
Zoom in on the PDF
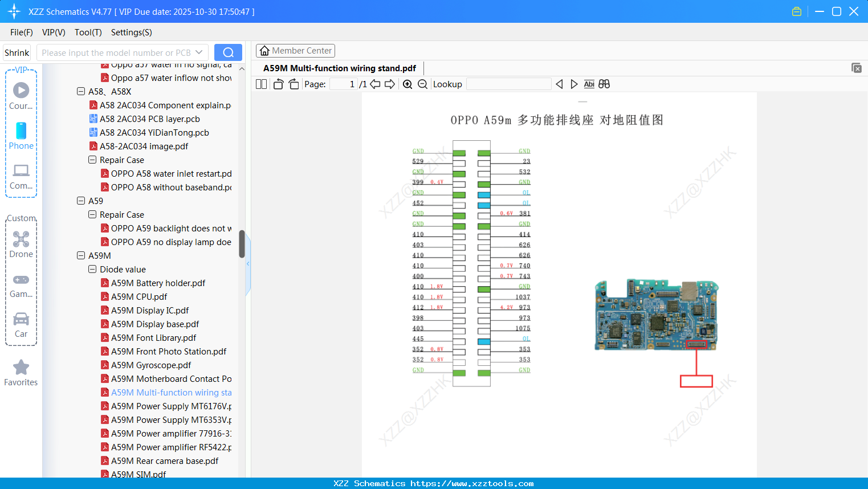pos(407,84)
